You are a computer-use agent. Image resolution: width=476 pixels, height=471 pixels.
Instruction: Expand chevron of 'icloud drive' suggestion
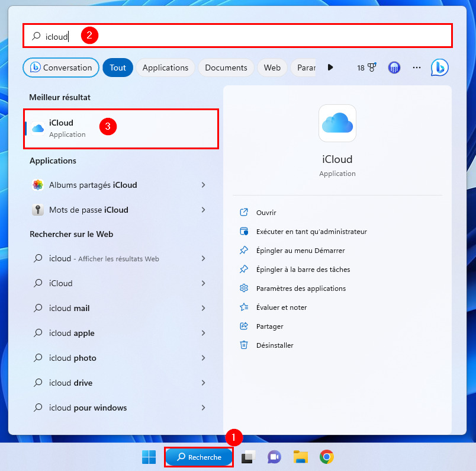click(x=204, y=383)
